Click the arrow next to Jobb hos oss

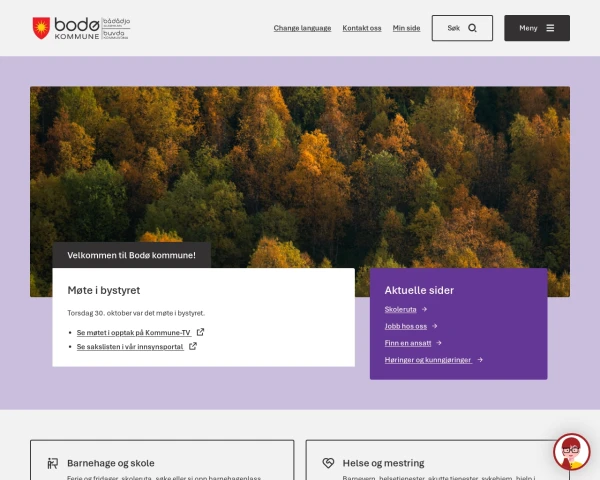(x=434, y=326)
